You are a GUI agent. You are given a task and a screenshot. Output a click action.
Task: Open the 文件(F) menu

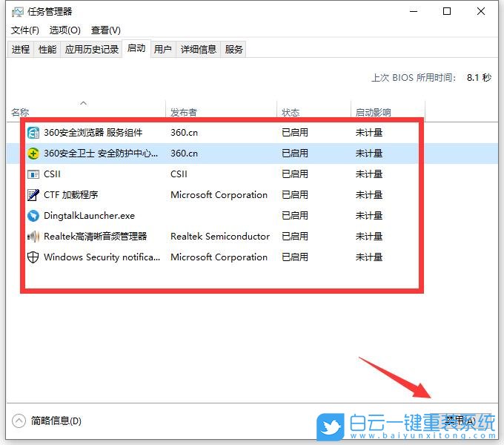(x=25, y=30)
